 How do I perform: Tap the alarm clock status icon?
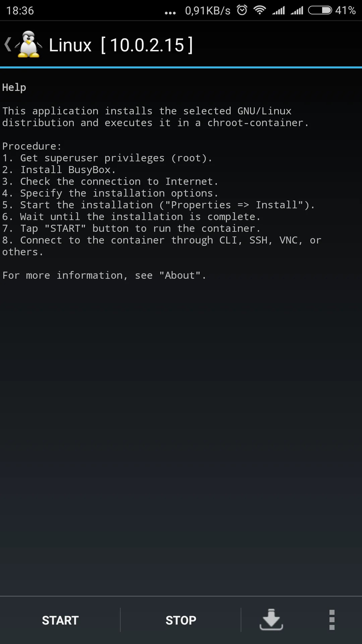tap(242, 10)
